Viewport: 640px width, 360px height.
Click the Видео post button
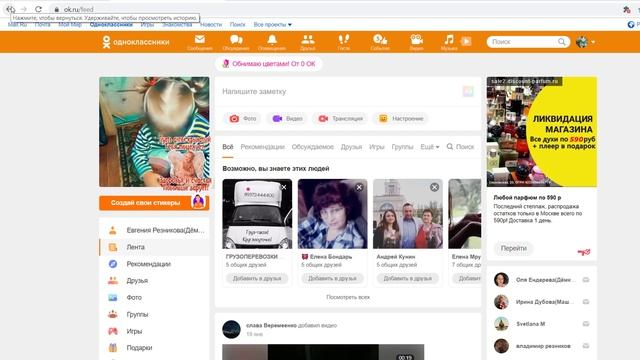click(287, 119)
